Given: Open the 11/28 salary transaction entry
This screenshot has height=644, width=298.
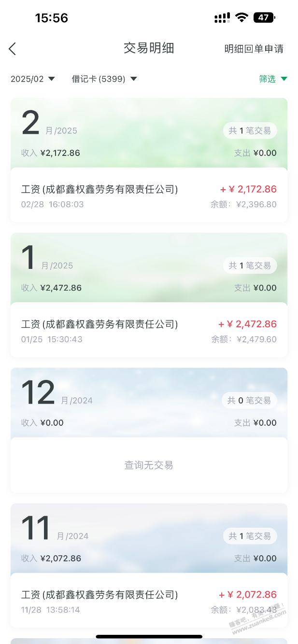Looking at the screenshot, I should click(x=149, y=601).
